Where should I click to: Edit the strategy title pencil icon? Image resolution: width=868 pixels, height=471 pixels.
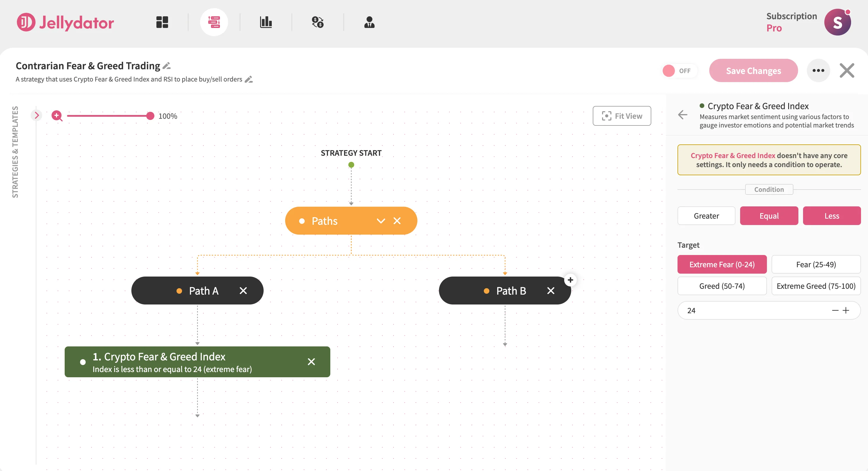tap(167, 66)
